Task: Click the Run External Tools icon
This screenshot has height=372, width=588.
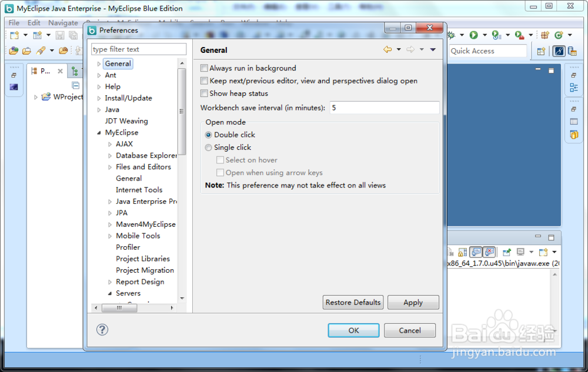Action: click(519, 35)
